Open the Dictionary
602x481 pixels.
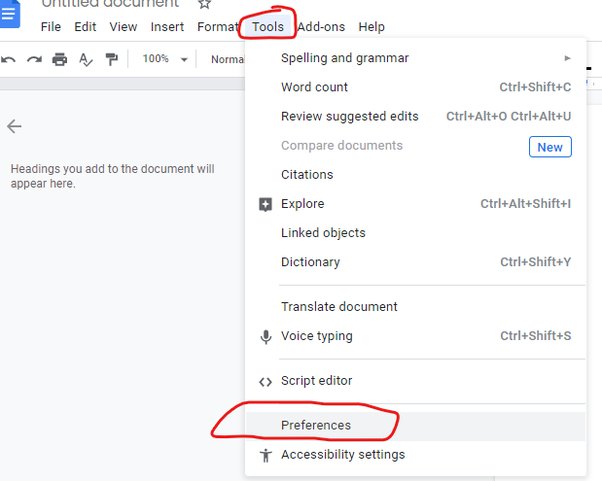pyautogui.click(x=415, y=262)
